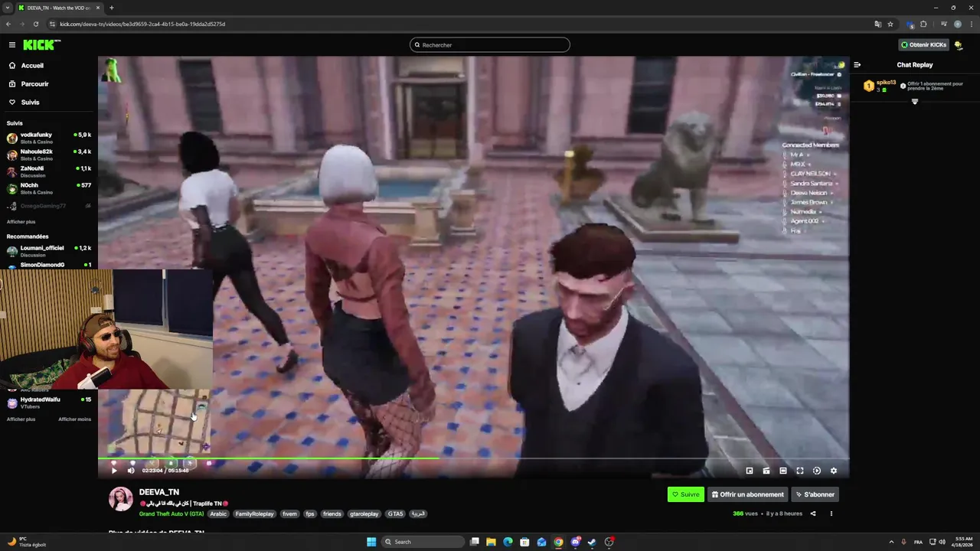This screenshot has width=980, height=551.
Task: Select the gtaroleplay tag
Action: (x=364, y=514)
